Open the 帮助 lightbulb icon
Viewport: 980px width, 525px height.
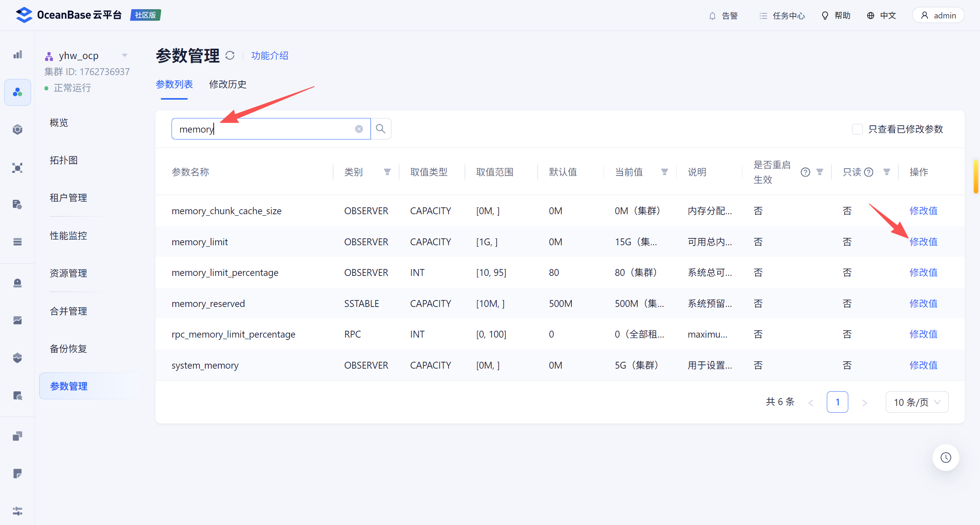point(825,16)
